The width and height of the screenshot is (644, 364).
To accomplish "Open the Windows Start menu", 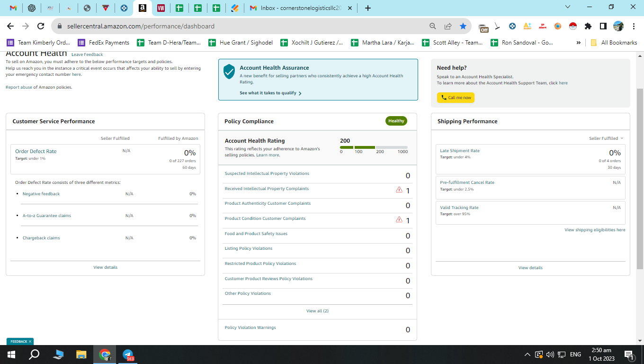I will coord(10,355).
